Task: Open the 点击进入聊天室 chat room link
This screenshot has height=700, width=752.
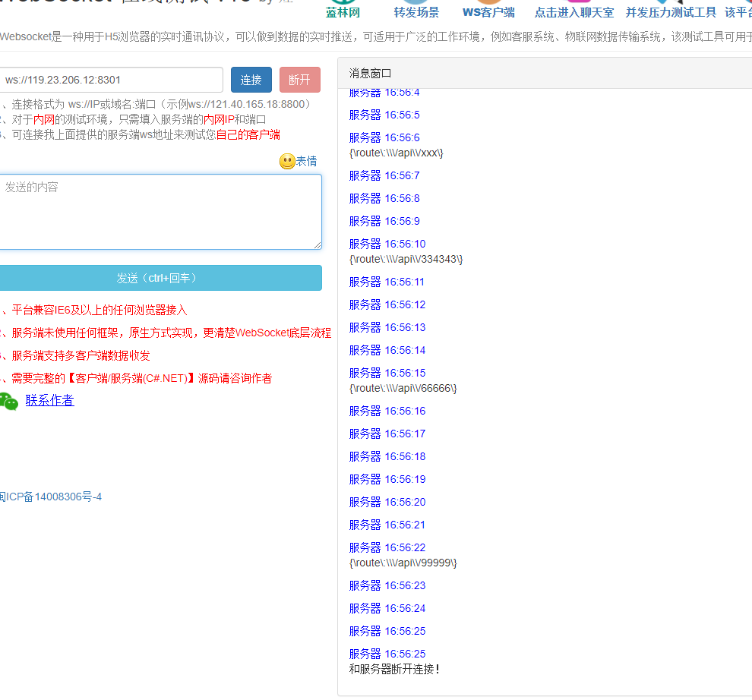Action: pyautogui.click(x=574, y=12)
